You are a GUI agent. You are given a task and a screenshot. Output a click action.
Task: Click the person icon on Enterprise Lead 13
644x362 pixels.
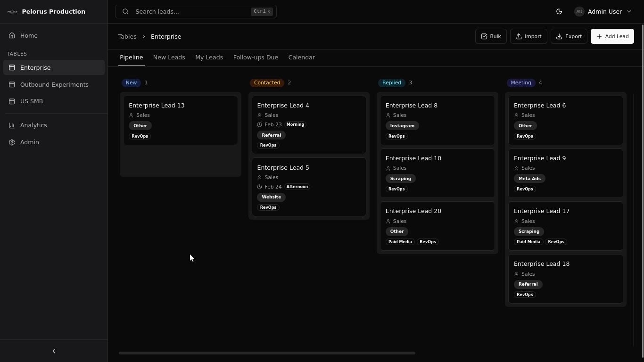coord(131,115)
